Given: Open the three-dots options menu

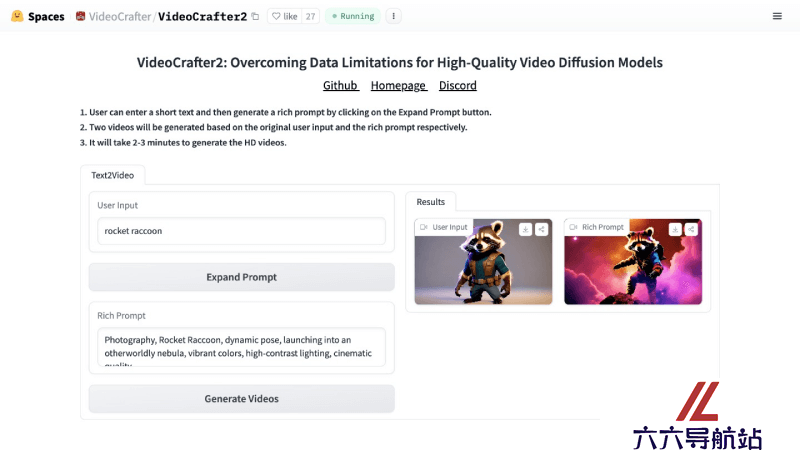Looking at the screenshot, I should click(393, 16).
